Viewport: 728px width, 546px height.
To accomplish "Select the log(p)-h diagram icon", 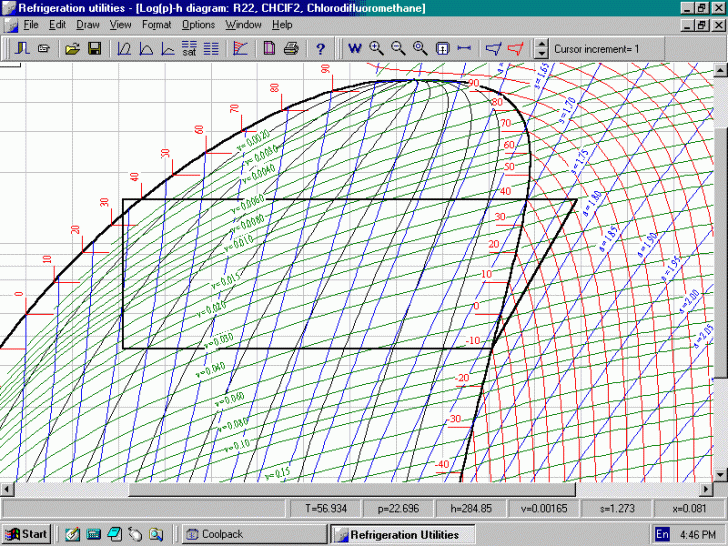I will pyautogui.click(x=124, y=48).
